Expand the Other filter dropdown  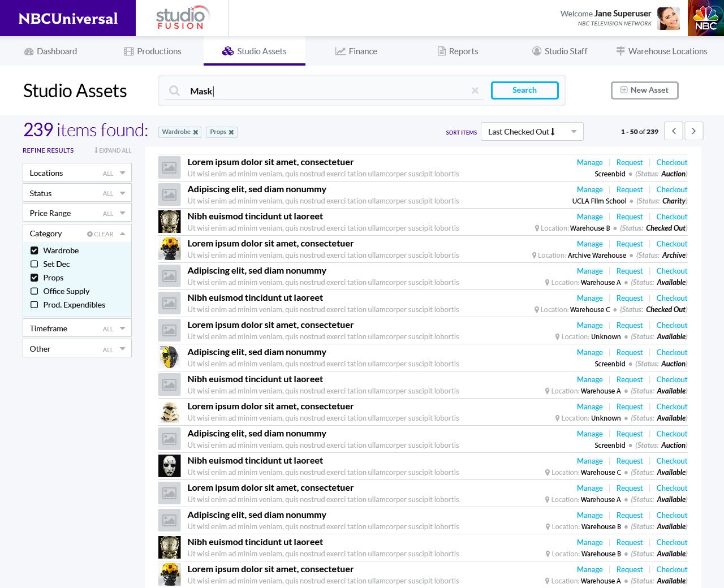[77, 349]
